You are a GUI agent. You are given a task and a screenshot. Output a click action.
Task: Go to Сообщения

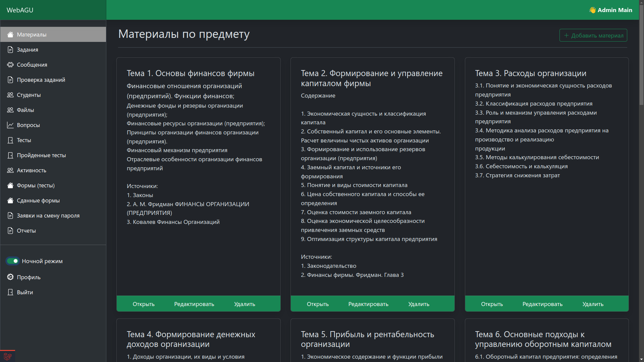[53, 65]
